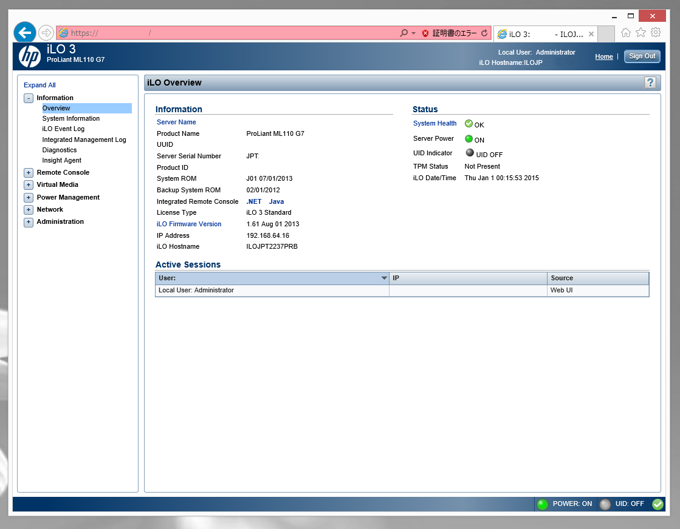Click the Server Power ON green icon
The image size is (680, 529).
[x=469, y=139]
